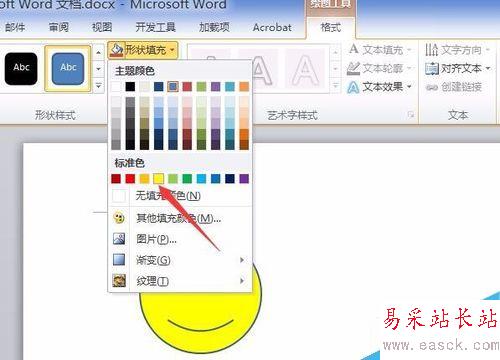The image size is (500, 360).
Task: Switch to the Acrobat tab
Action: pos(272,27)
